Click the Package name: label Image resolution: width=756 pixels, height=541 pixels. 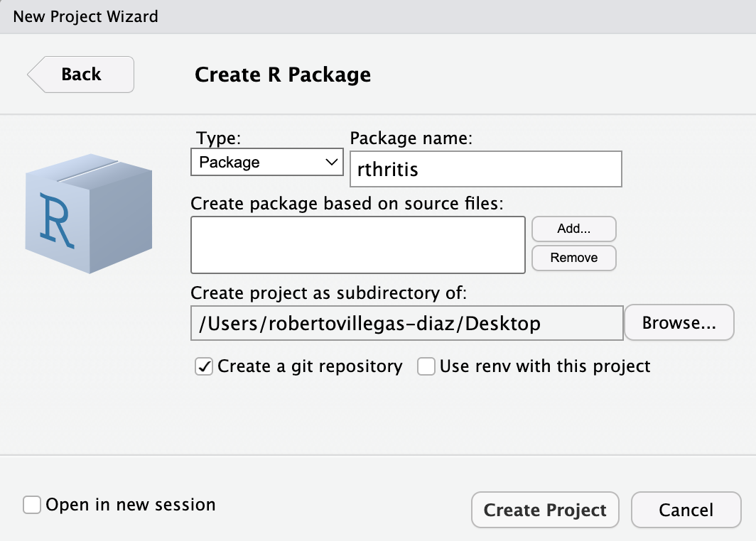[x=411, y=138]
